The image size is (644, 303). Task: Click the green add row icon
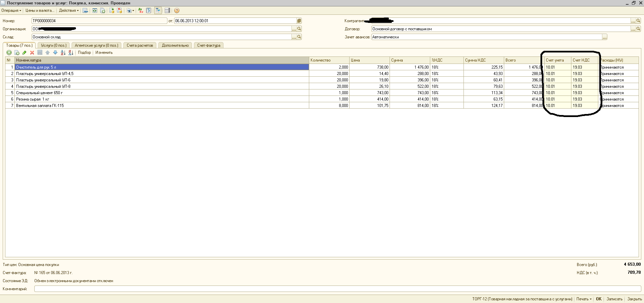click(x=9, y=52)
